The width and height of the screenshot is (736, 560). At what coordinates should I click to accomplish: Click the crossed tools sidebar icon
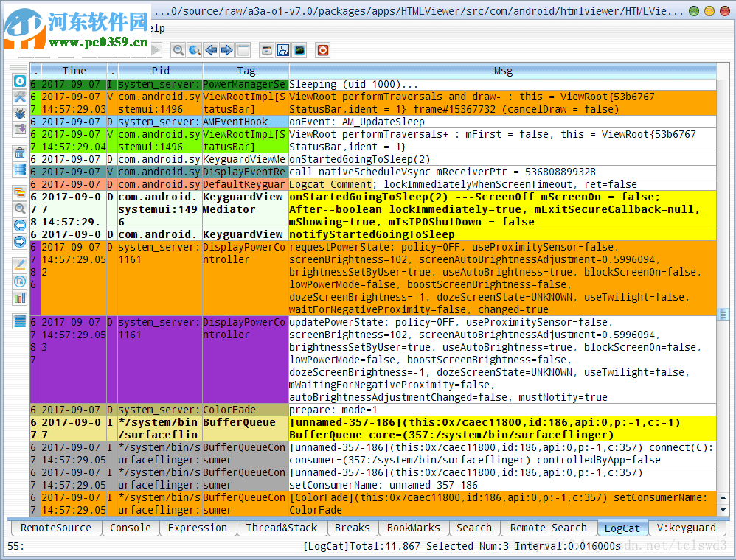click(20, 97)
